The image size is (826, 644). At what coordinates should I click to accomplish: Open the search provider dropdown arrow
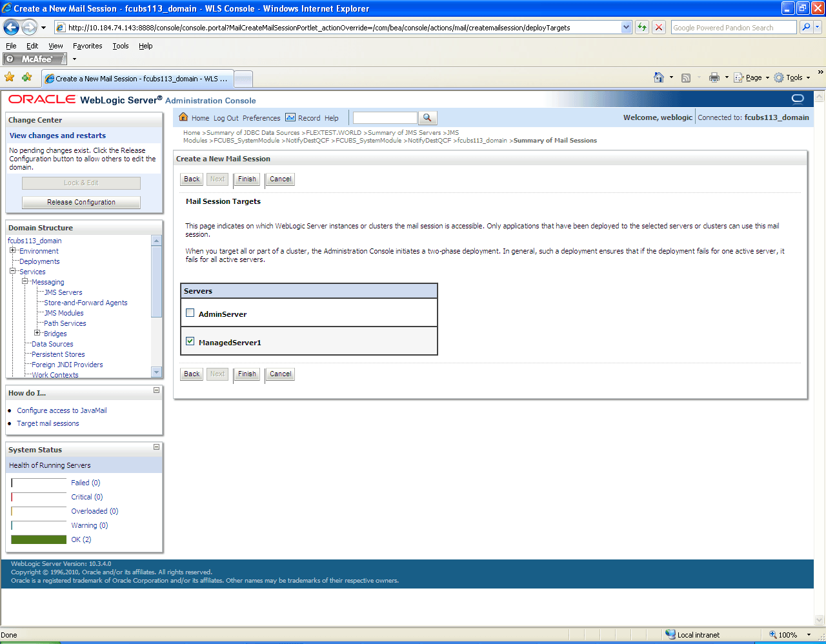[818, 27]
